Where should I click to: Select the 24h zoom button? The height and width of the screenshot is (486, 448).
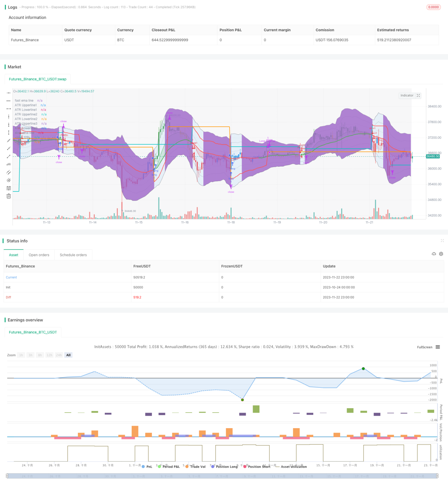[x=59, y=355]
